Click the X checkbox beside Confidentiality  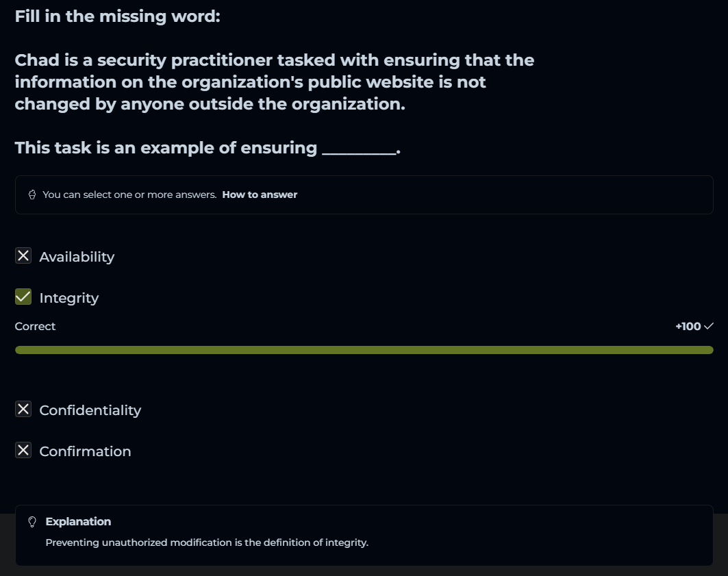pyautogui.click(x=23, y=410)
